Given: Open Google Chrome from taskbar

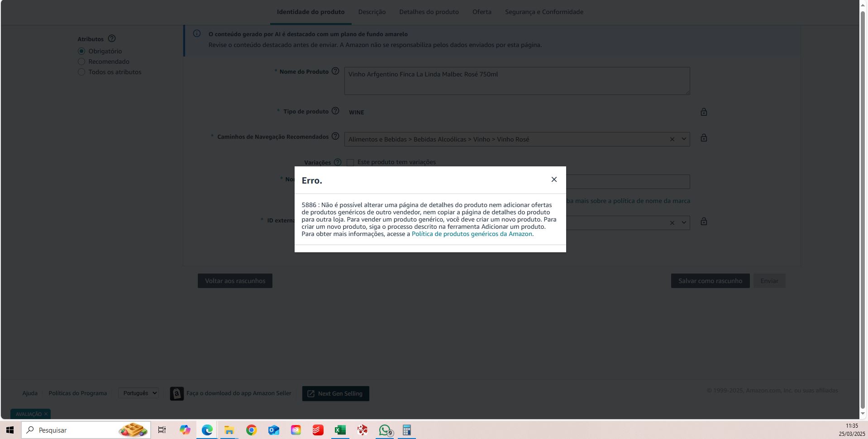Looking at the screenshot, I should (x=251, y=430).
